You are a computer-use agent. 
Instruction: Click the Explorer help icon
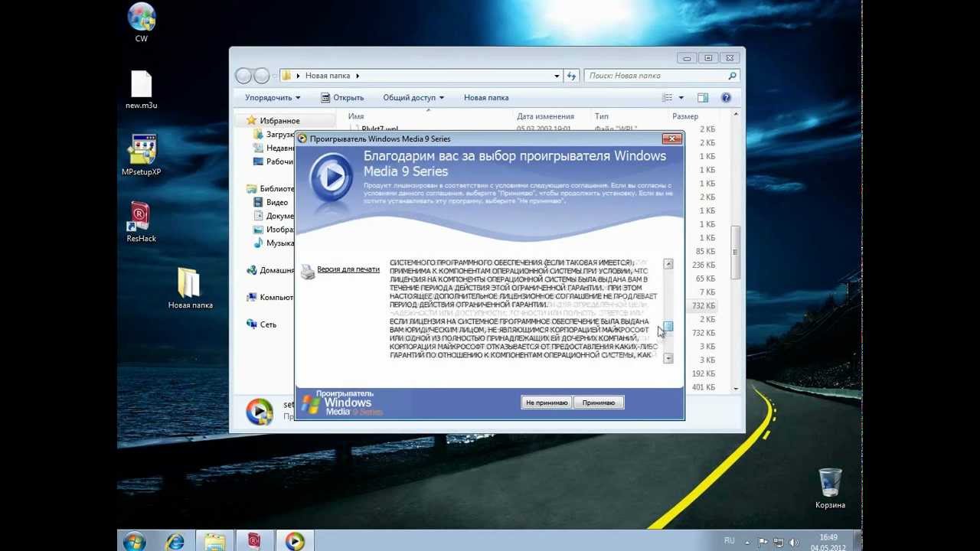click(726, 98)
